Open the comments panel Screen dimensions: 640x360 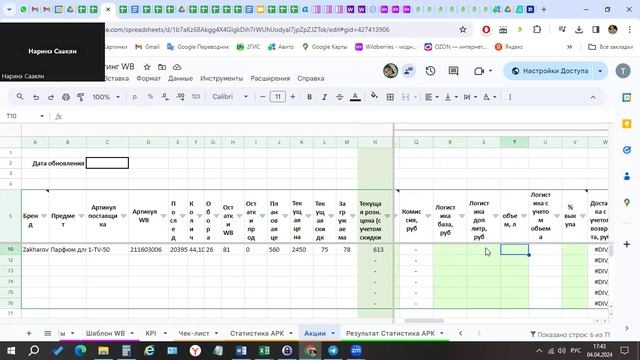[453, 71]
